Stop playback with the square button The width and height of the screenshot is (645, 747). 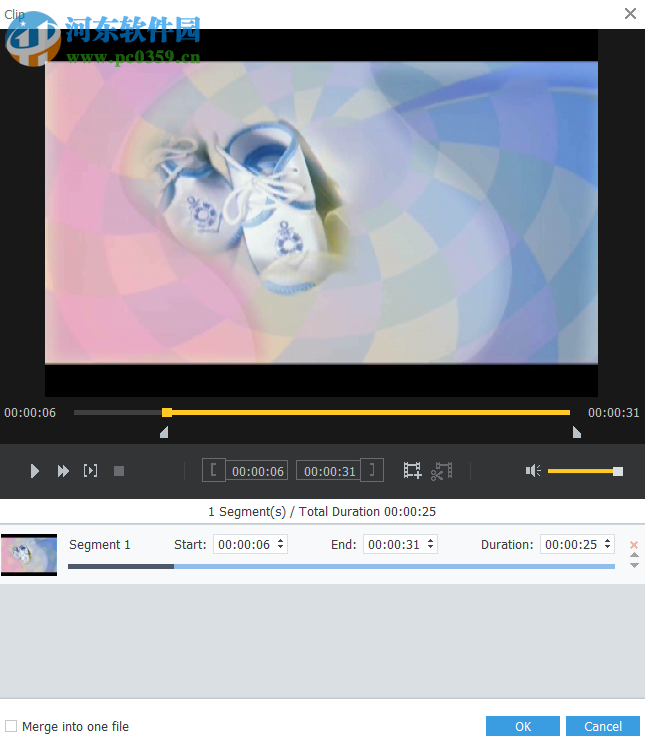tap(119, 471)
